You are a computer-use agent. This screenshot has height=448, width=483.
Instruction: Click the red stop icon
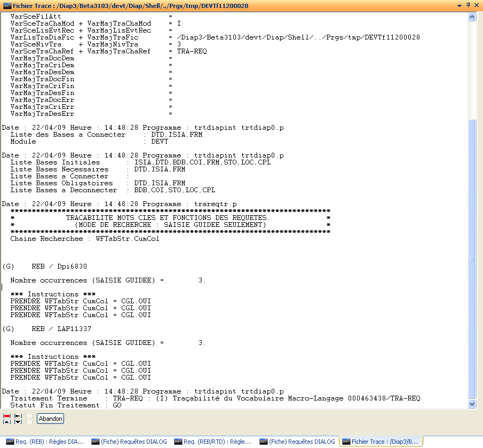point(7,415)
